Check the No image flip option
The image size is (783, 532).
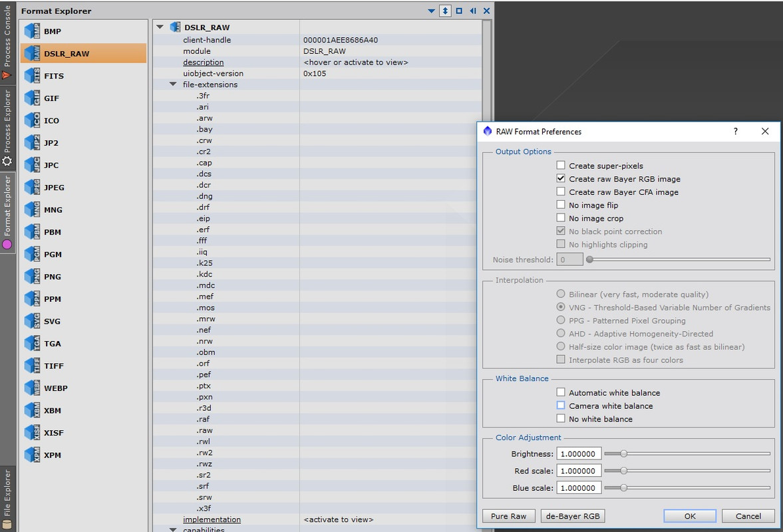point(561,205)
